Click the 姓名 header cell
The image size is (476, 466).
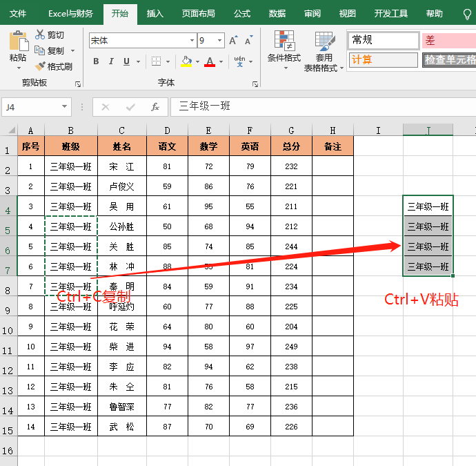point(121,146)
